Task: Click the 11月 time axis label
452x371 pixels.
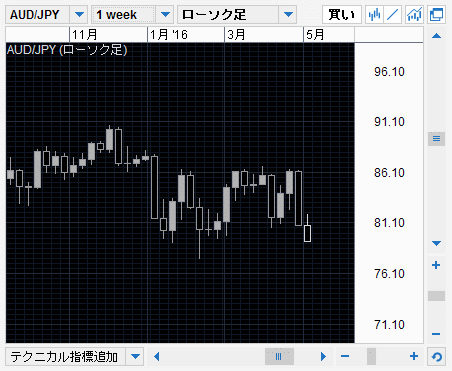Action: (85, 35)
